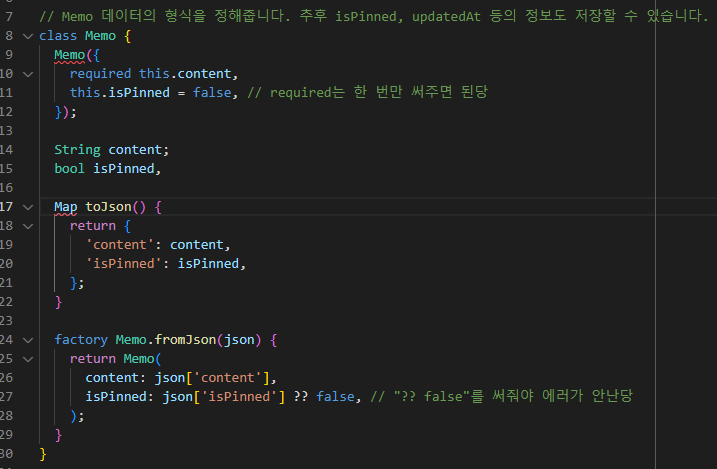Screen dimensions: 717x469
Task: Collapse fold arrow beside 'return {'
Action: click(x=28, y=226)
